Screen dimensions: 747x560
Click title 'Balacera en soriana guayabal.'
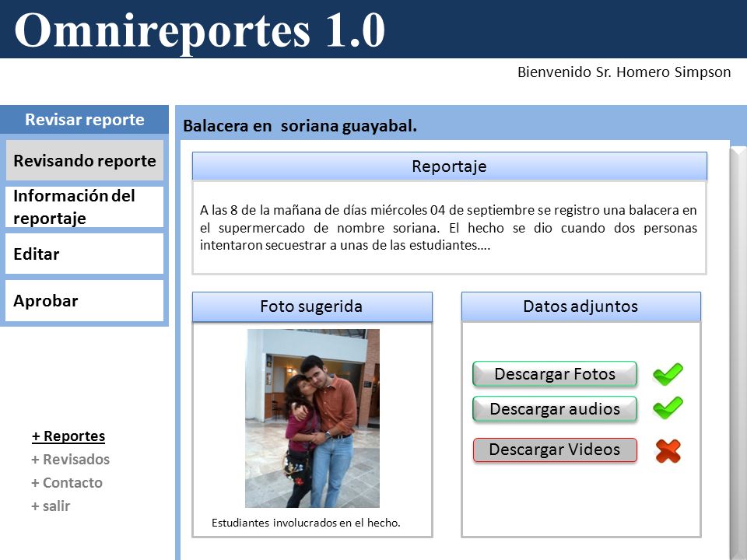point(300,126)
